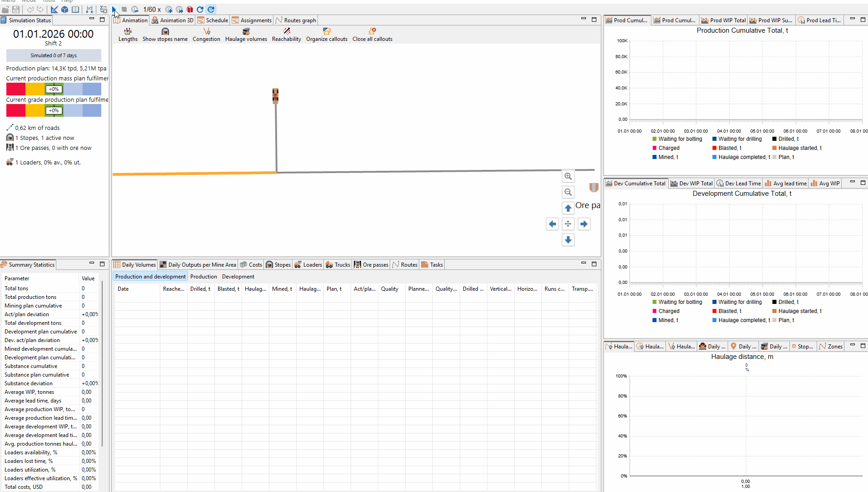Click the 'Date' column header
868x492 pixels.
137,288
